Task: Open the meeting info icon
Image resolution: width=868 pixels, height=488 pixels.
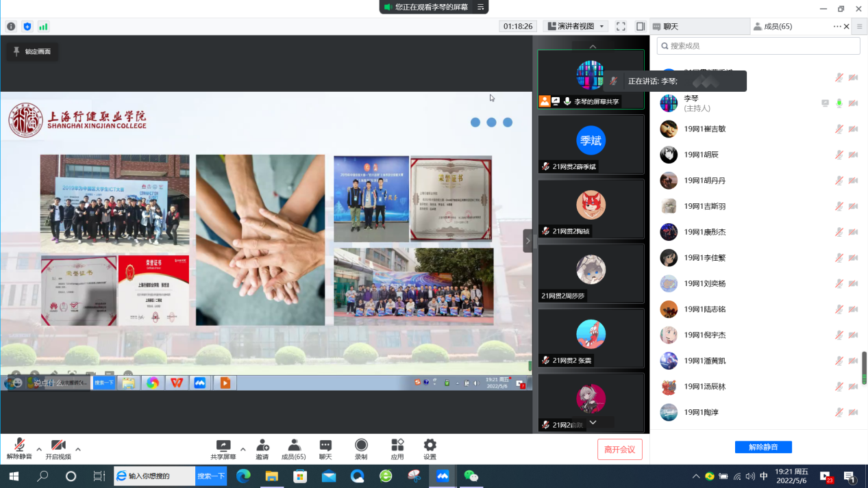Action: pyautogui.click(x=11, y=27)
